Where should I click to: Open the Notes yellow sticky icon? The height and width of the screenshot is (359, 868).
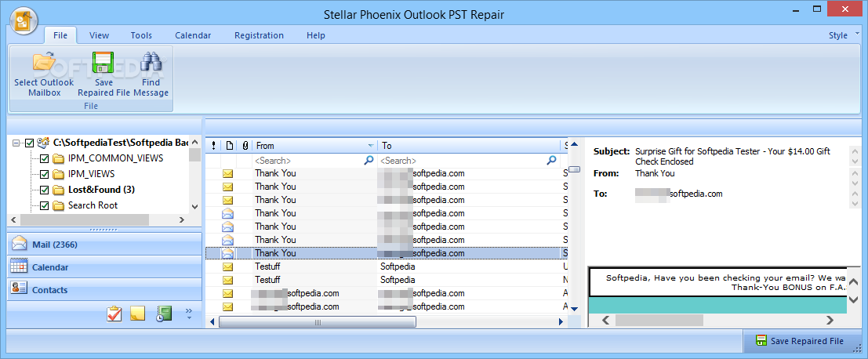[137, 314]
